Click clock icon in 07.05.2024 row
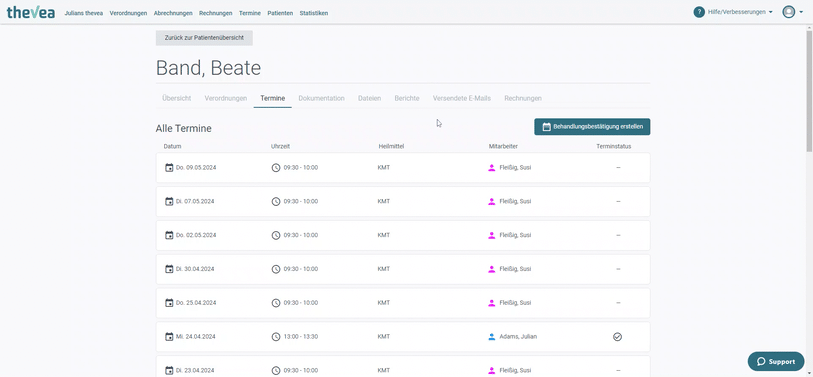Screen dimensions: 813x377 point(276,201)
